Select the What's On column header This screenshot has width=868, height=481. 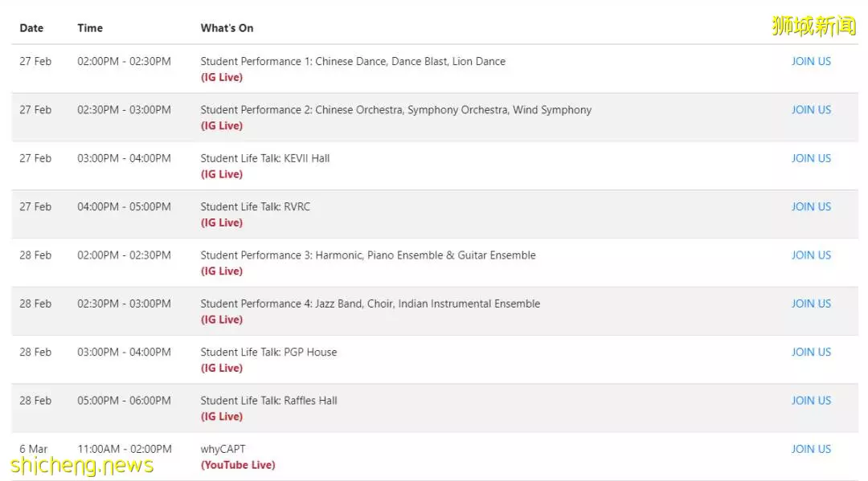click(x=227, y=28)
